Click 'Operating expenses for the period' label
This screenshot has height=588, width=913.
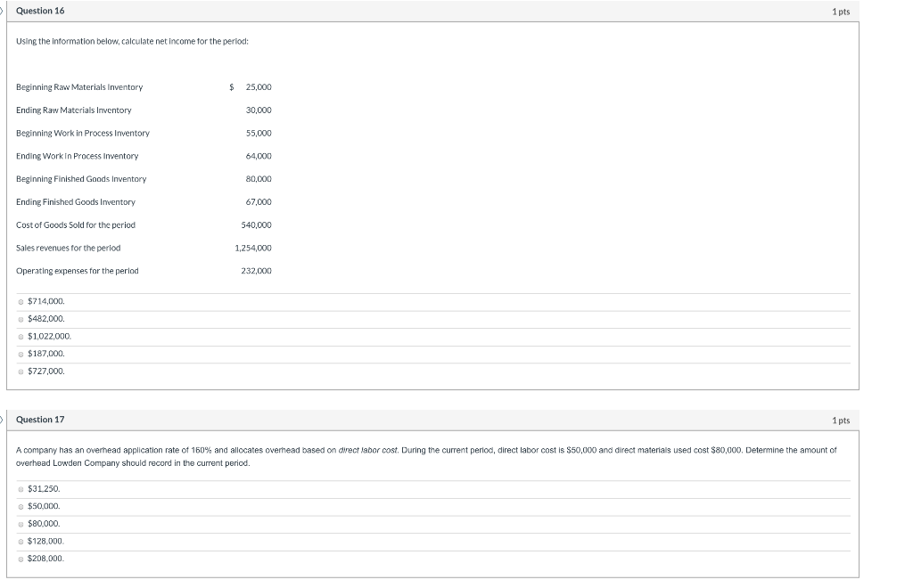(78, 271)
